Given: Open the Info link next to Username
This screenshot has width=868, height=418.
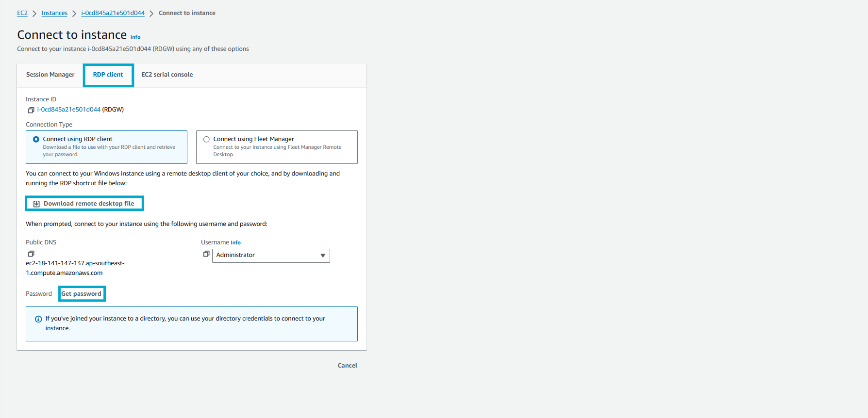Looking at the screenshot, I should 235,242.
